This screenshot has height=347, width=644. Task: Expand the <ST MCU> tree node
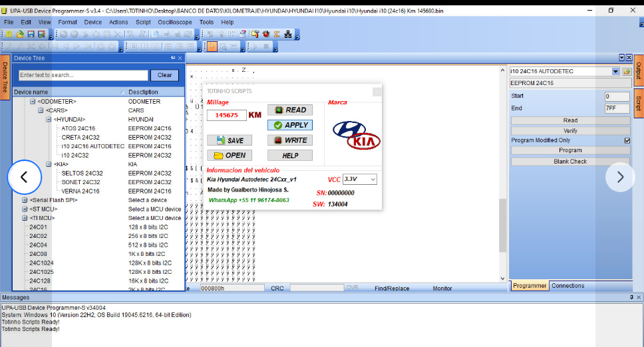click(25, 209)
